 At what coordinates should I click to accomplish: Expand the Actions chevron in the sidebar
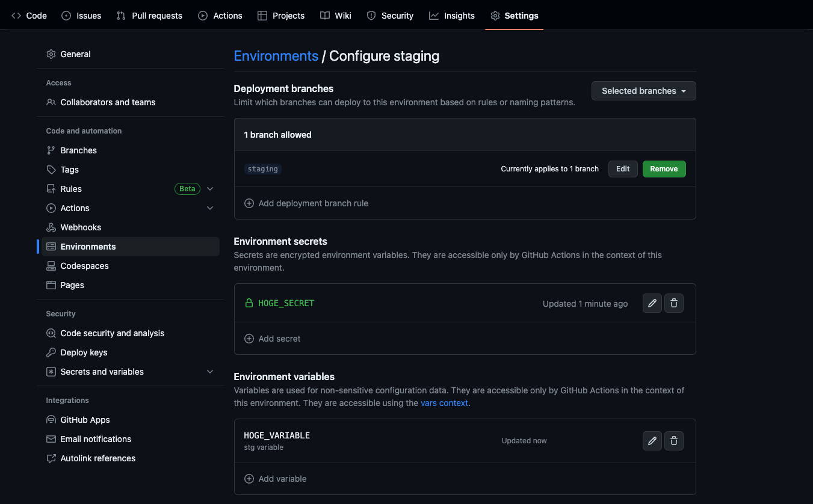click(210, 207)
